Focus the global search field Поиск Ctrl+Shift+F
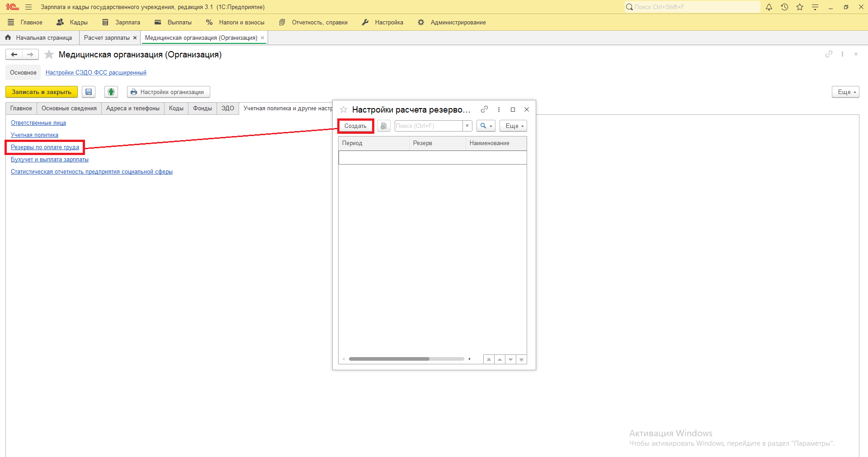Image resolution: width=868 pixels, height=457 pixels. pyautogui.click(x=693, y=7)
